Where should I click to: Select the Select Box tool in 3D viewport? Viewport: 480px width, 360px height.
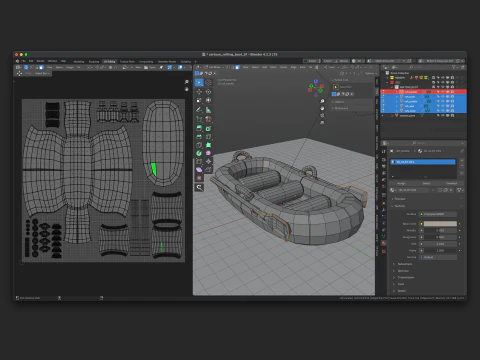pyautogui.click(x=199, y=82)
